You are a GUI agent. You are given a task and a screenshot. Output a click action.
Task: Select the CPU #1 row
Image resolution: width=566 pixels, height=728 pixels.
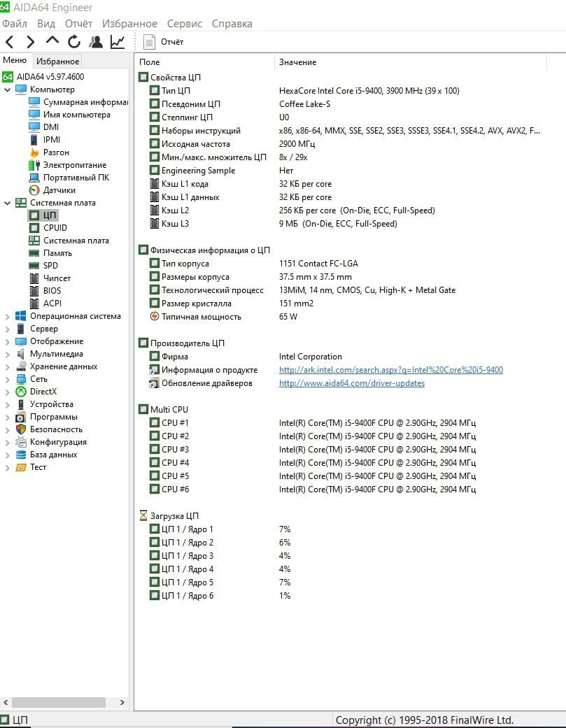coord(313,423)
